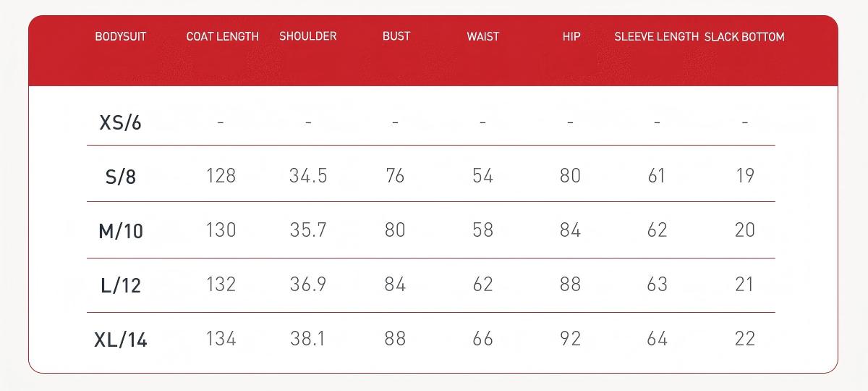Click the shoulder value 36.9
868x391 pixels.
click(307, 285)
